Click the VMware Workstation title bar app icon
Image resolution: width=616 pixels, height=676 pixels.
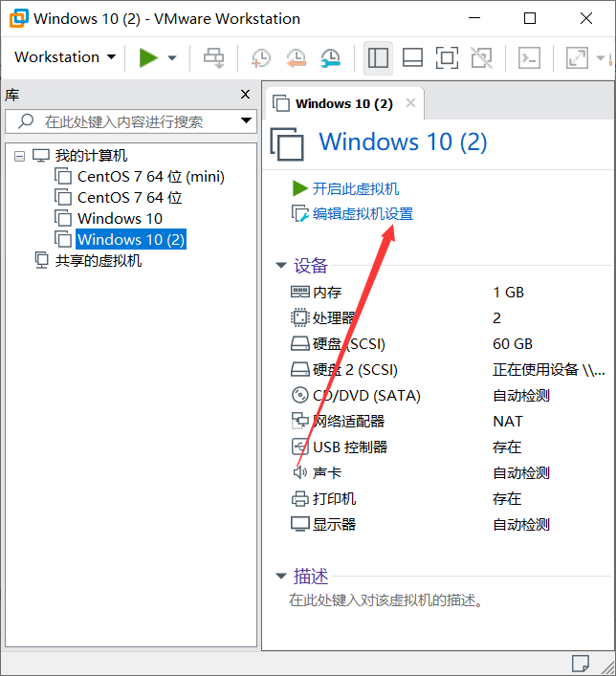tap(19, 18)
